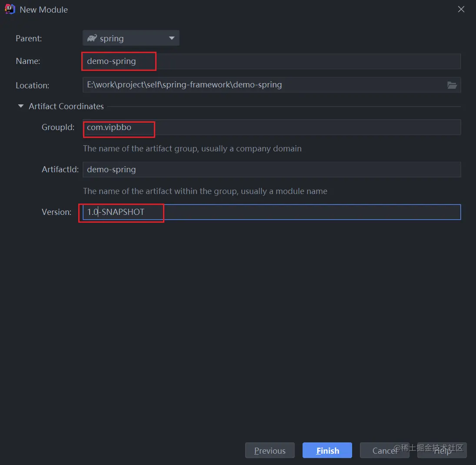Screen dimensions: 476x465
Task: Click the gradle elephant icon in Parent
Action: pos(92,38)
